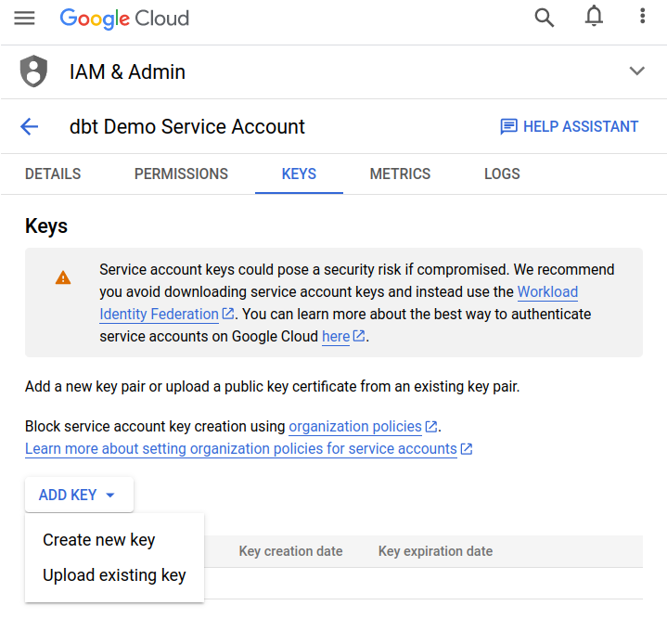Image resolution: width=667 pixels, height=644 pixels.
Task: Open search with the magnifier icon
Action: coord(545,18)
